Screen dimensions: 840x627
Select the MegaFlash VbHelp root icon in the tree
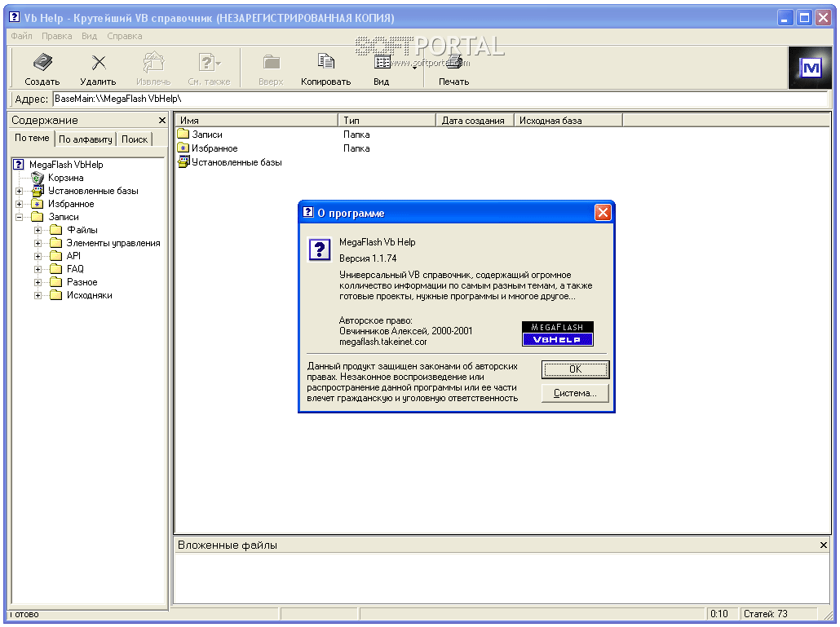tap(19, 165)
